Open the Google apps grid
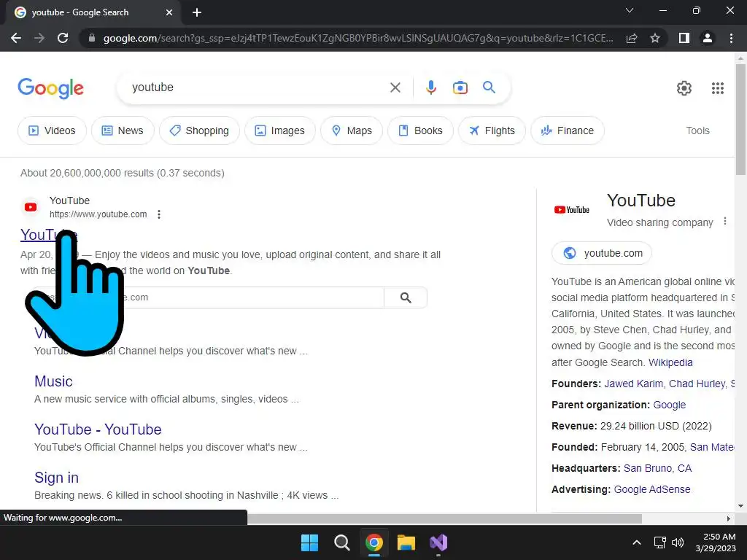 [718, 88]
